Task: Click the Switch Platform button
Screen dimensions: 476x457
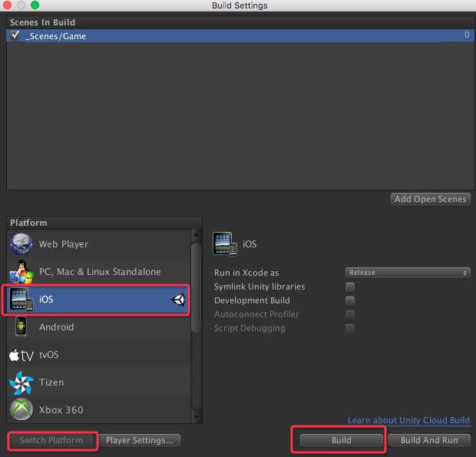Action: pyautogui.click(x=51, y=440)
